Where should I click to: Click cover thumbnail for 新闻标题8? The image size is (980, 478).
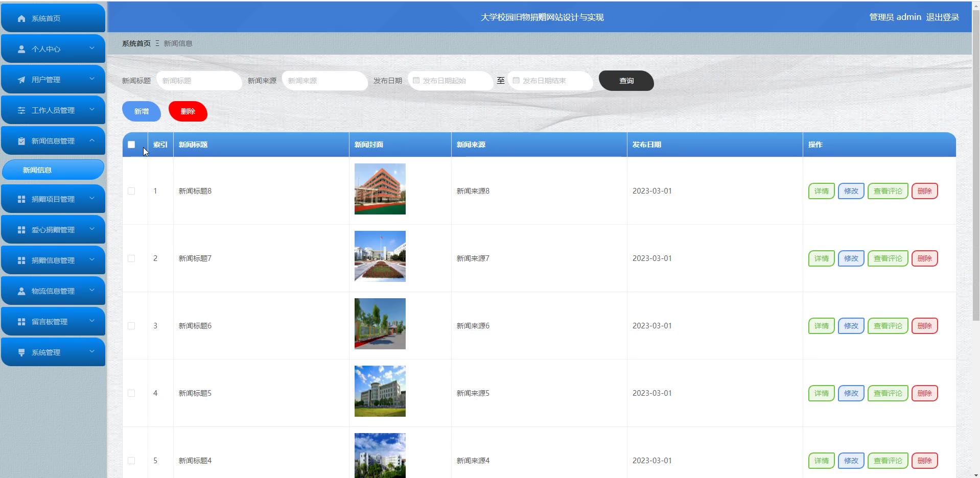click(x=380, y=189)
